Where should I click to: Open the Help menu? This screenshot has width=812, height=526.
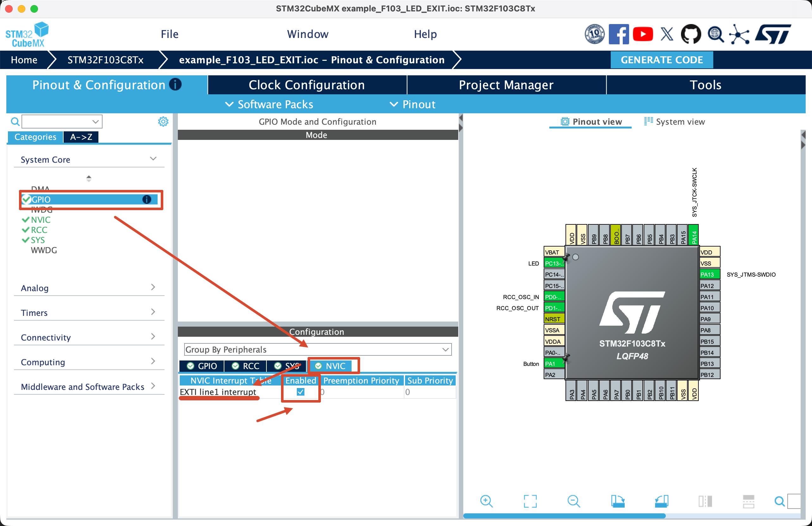425,34
